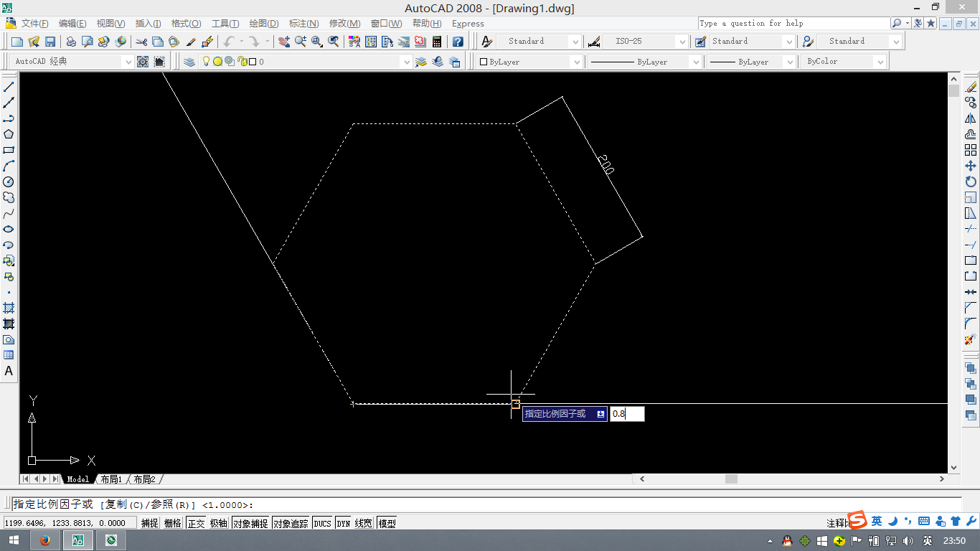Choose the Erase modify tool
Screen dimensions: 980x551
(971, 87)
